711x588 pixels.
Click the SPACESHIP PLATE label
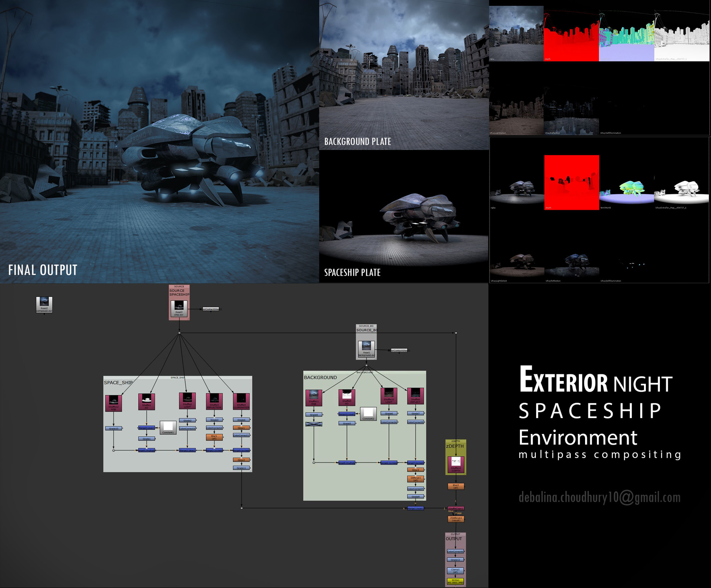click(x=353, y=273)
